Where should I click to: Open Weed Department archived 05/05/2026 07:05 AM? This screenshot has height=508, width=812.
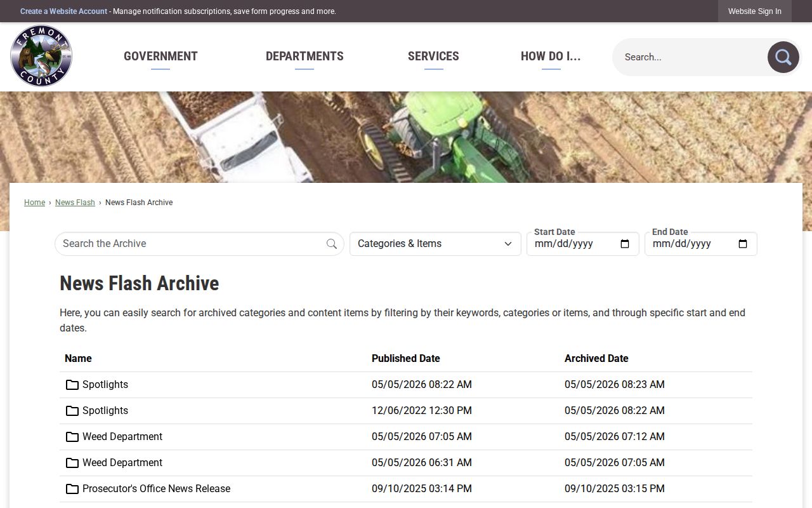(122, 463)
